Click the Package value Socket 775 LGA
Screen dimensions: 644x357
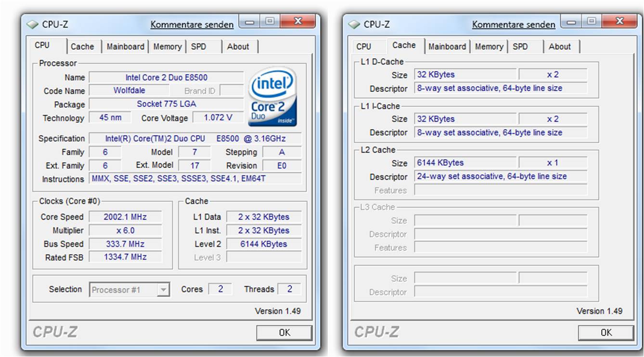167,104
